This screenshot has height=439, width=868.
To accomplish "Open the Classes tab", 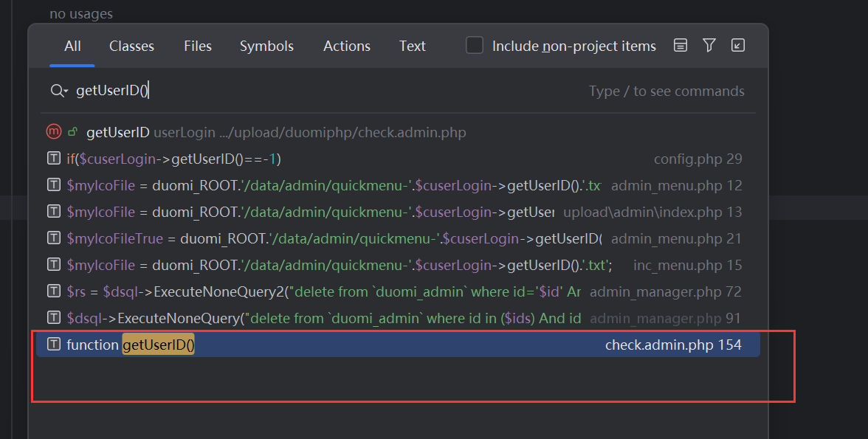I will click(x=131, y=46).
